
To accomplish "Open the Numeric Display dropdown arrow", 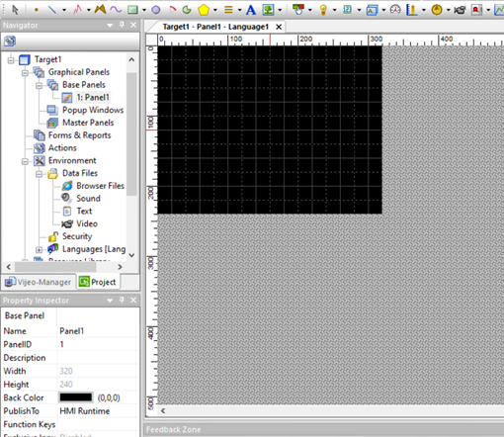I will tap(359, 10).
